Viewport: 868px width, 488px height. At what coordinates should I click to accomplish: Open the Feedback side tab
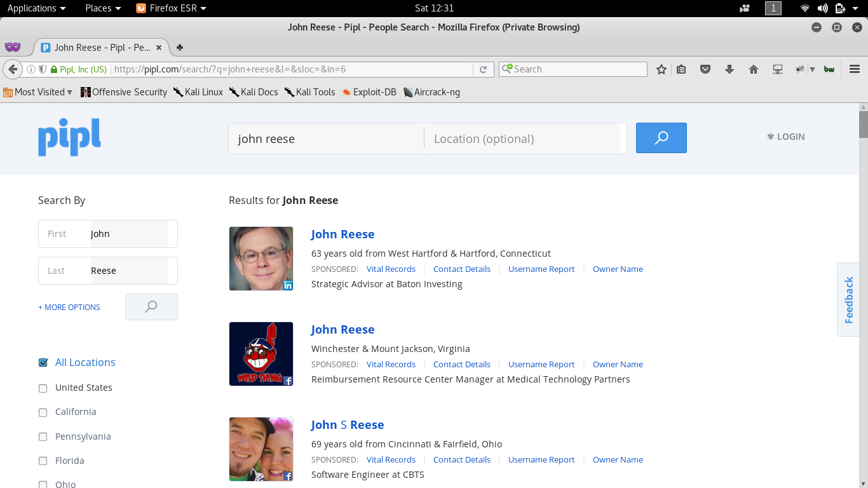tap(848, 300)
